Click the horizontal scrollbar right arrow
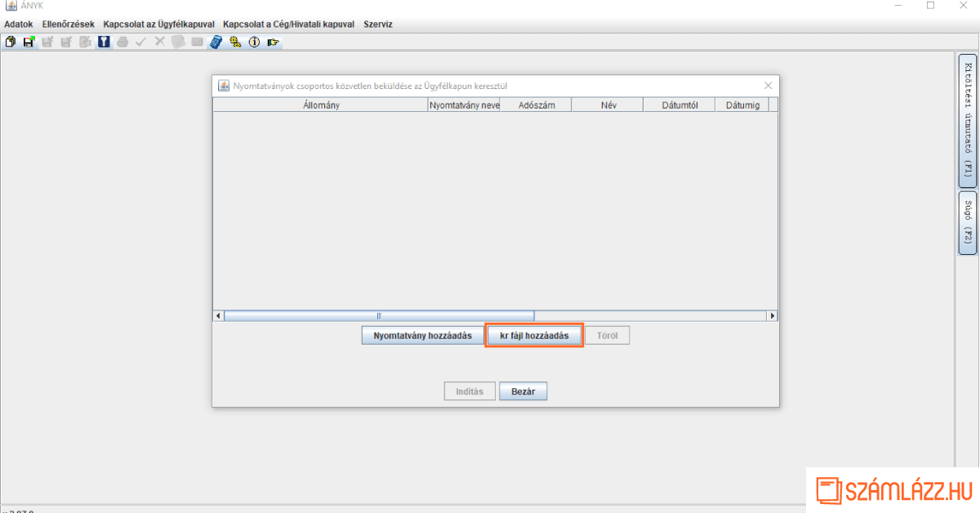Image resolution: width=980 pixels, height=513 pixels. [x=772, y=316]
